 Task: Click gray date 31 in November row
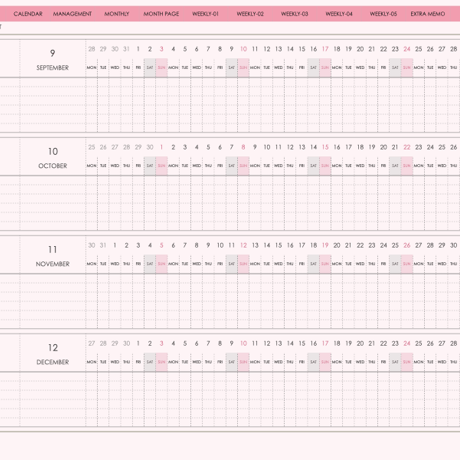[103, 245]
